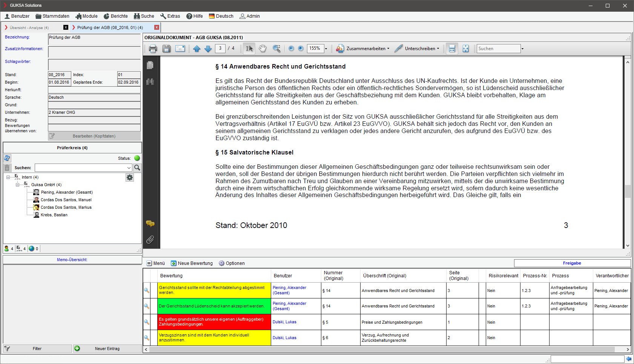The width and height of the screenshot is (634, 364).
Task: Open details of the Lüdenscheid rating row
Action: [x=147, y=306]
